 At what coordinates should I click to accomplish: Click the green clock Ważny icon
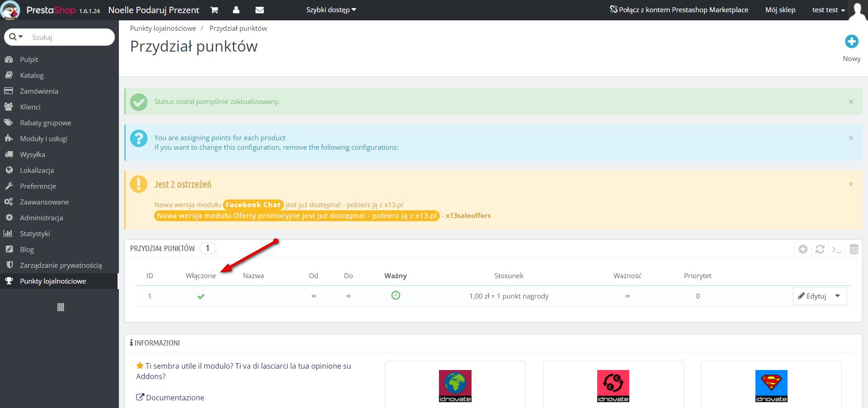click(396, 295)
